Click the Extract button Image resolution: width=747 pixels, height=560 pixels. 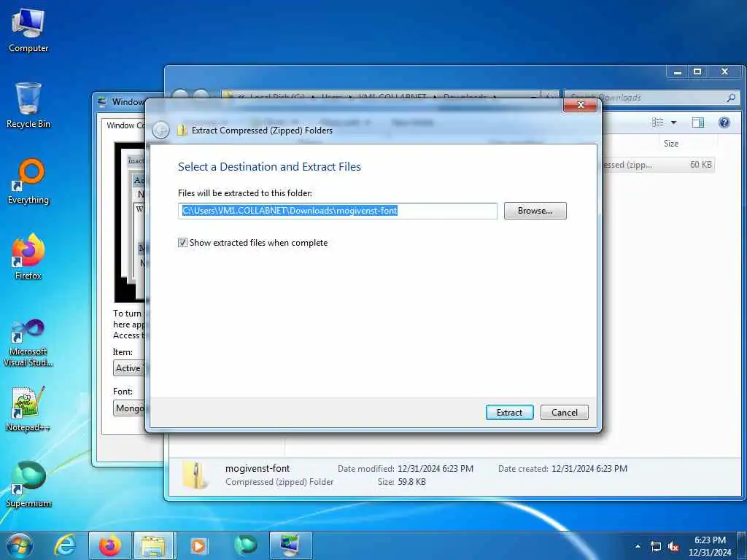click(x=509, y=413)
